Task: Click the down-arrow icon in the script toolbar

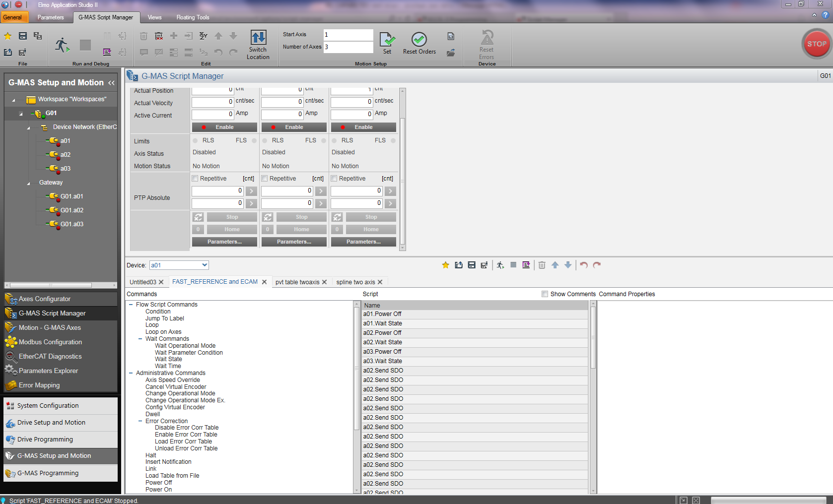Action: click(x=568, y=265)
